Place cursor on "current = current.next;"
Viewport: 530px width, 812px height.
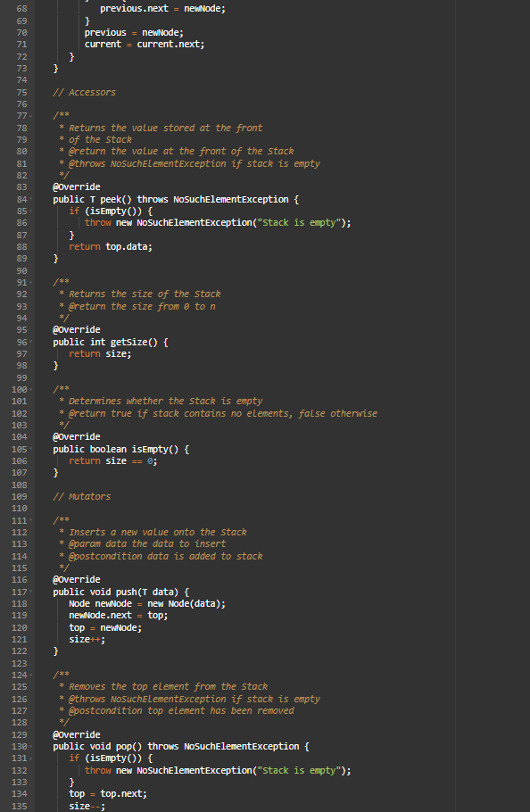tap(145, 45)
